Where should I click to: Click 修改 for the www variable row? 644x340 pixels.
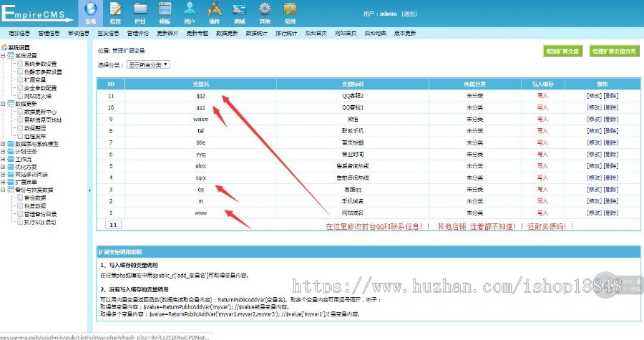coord(595,213)
